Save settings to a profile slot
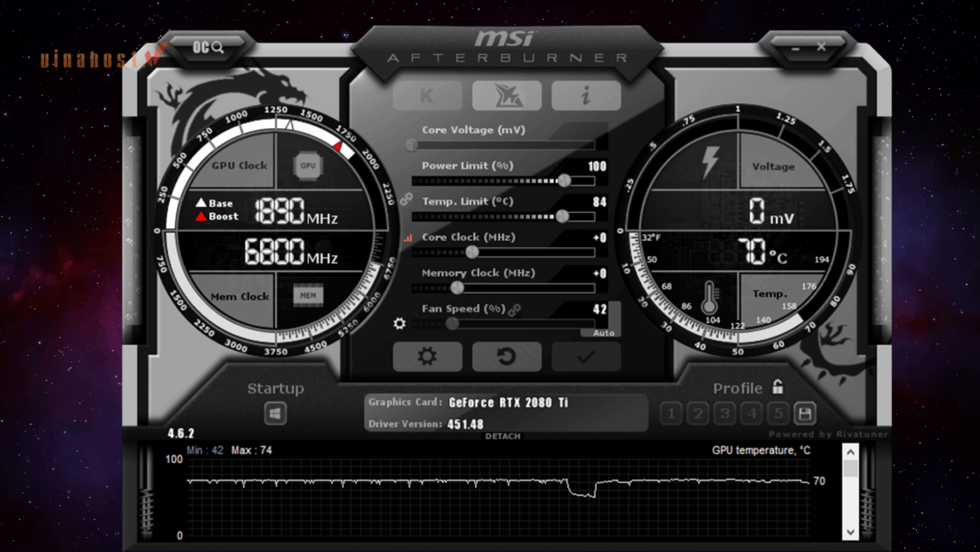Viewport: 980px width, 552px height. tap(804, 413)
